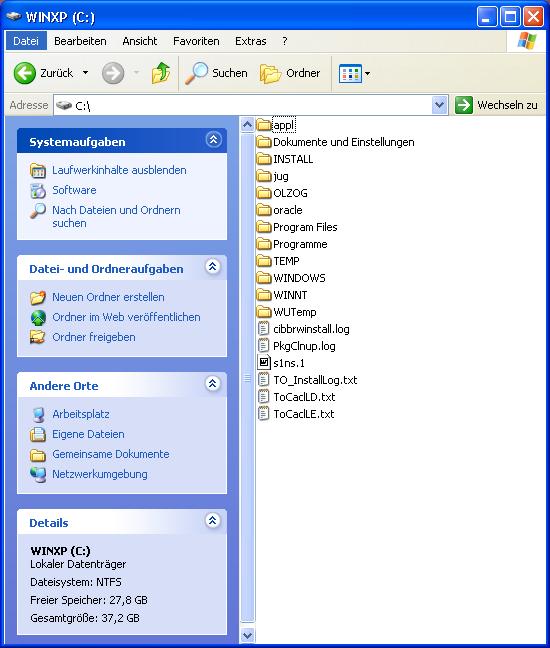
Task: Open Zurück history dropdown arrow
Action: [85, 73]
